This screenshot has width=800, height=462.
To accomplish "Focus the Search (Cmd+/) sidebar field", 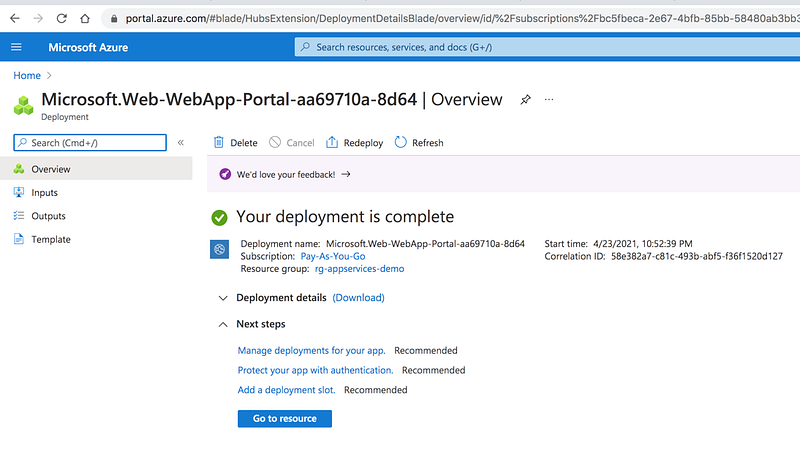I will tap(90, 143).
